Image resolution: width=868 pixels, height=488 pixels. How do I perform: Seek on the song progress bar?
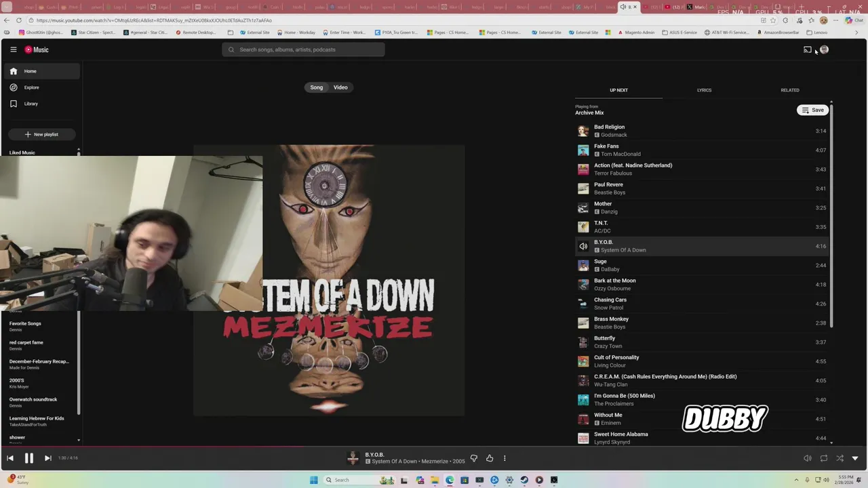click(434, 447)
